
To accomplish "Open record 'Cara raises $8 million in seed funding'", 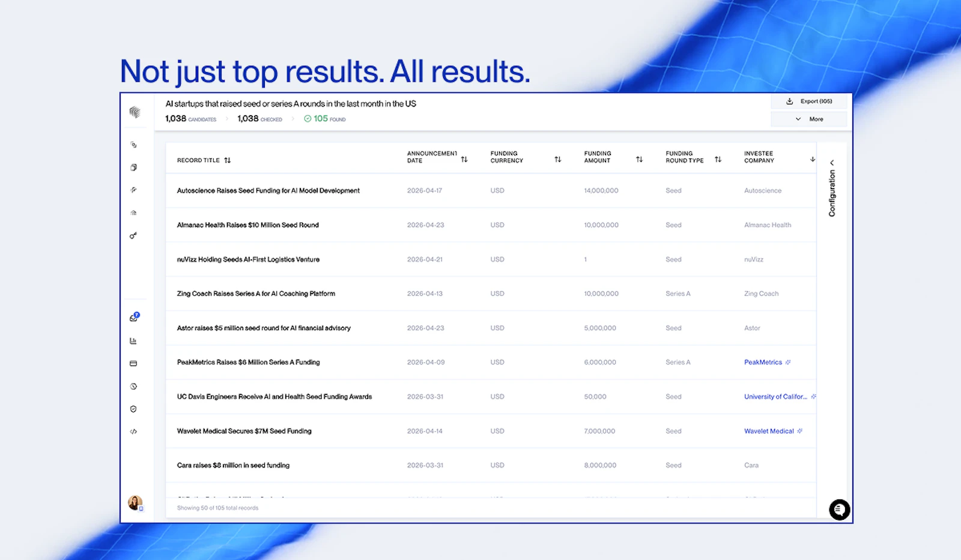I will (233, 465).
